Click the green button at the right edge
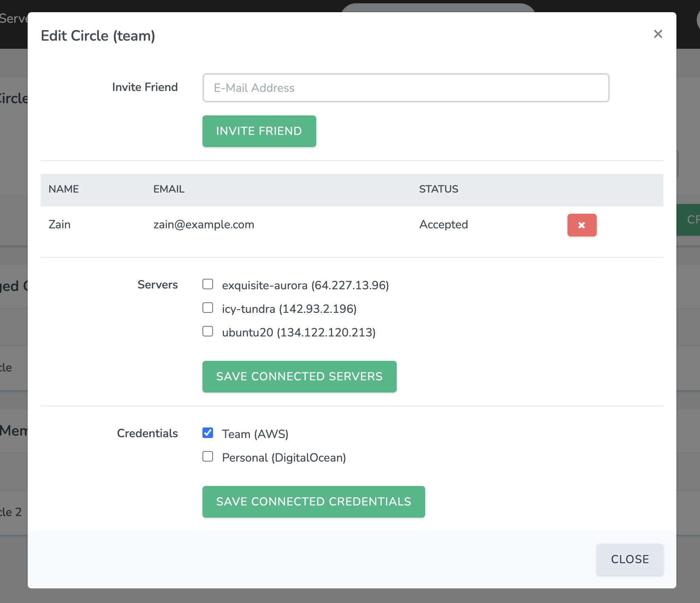700x603 pixels. point(692,220)
